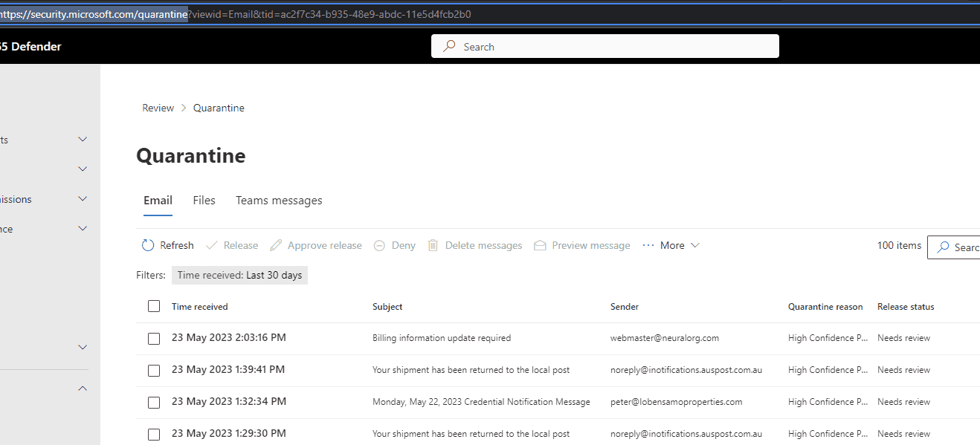Toggle the select-all checkbox in header
The image size is (980, 445).
154,306
